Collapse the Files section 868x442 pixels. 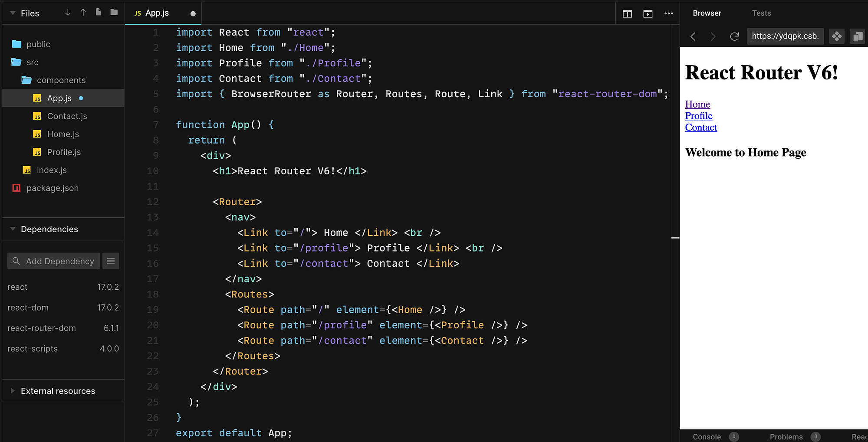coord(12,13)
